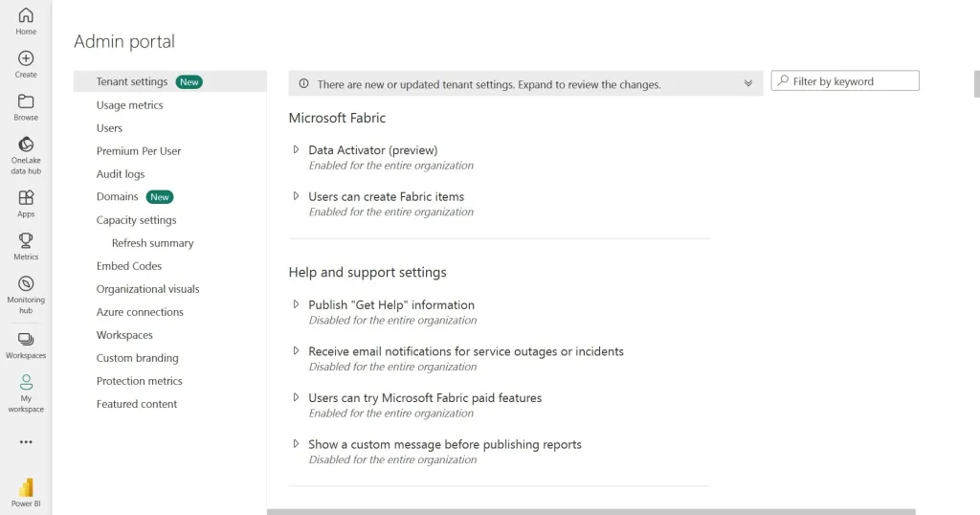Expand the new tenant settings banner chevron

748,83
